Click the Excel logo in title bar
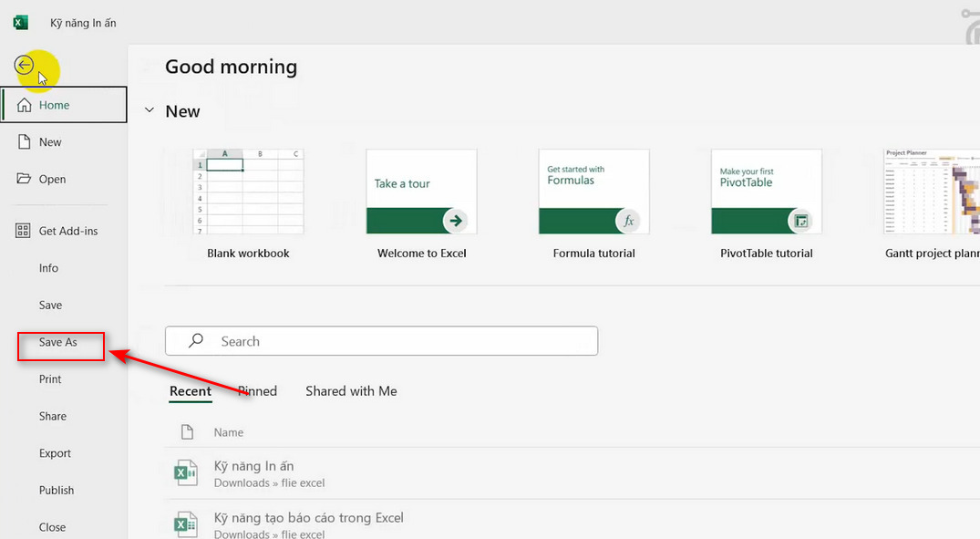This screenshot has height=539, width=980. point(20,22)
